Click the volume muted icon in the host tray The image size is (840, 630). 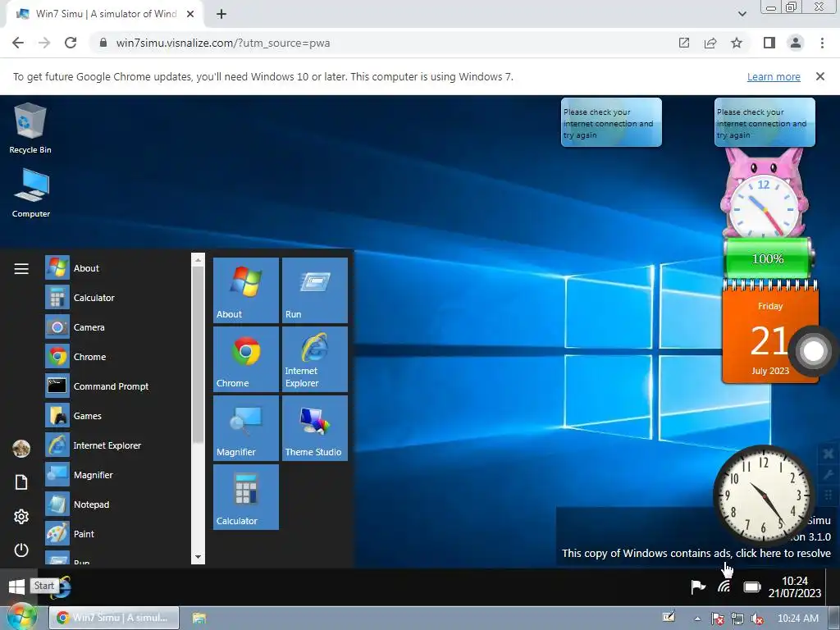pyautogui.click(x=757, y=619)
